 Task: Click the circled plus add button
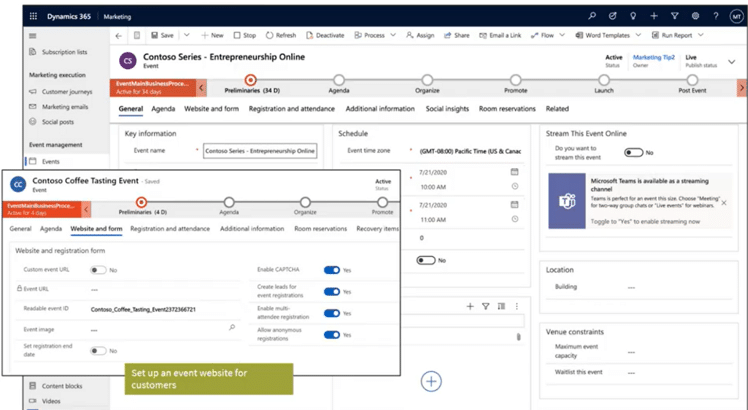coord(431,381)
